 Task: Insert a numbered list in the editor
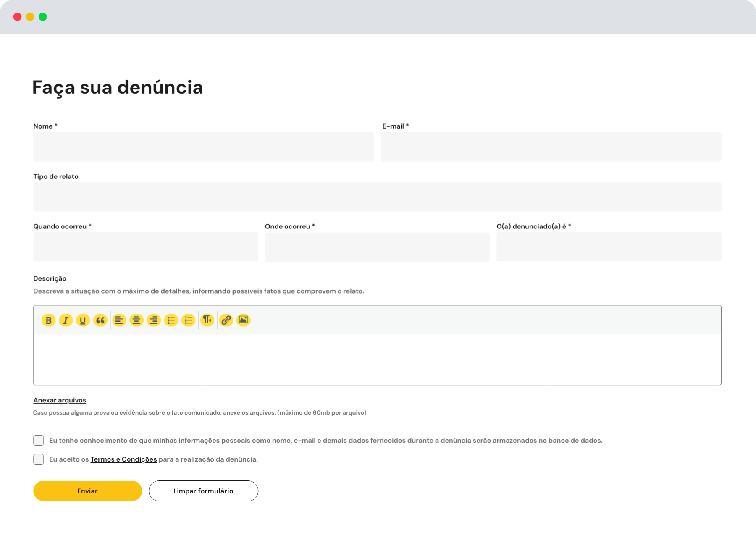click(x=189, y=320)
